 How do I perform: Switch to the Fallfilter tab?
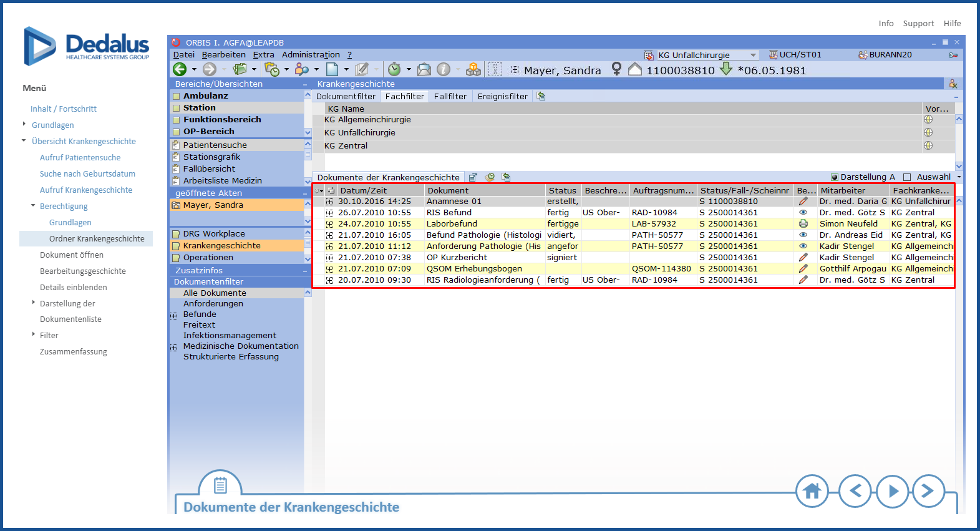pos(450,96)
